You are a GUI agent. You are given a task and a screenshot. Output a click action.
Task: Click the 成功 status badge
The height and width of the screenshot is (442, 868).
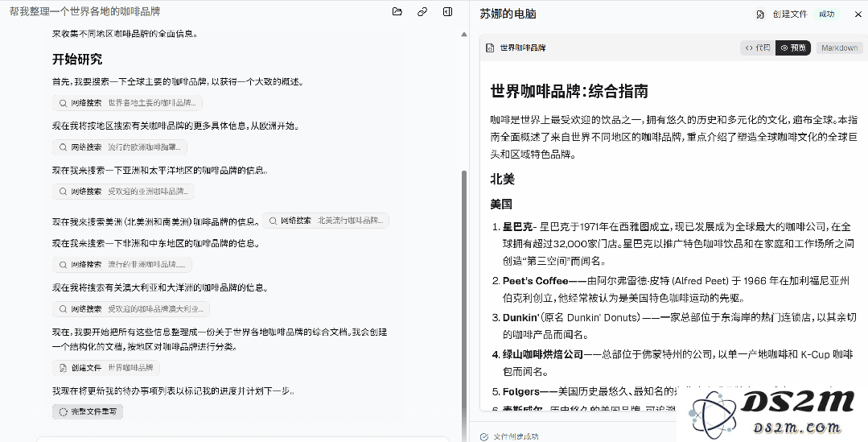coord(826,14)
